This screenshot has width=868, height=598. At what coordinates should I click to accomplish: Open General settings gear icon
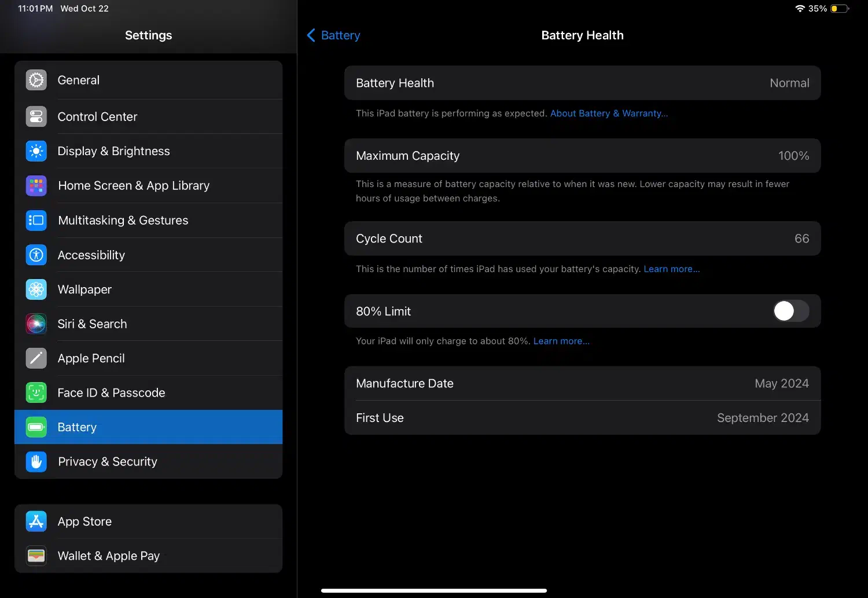(36, 80)
